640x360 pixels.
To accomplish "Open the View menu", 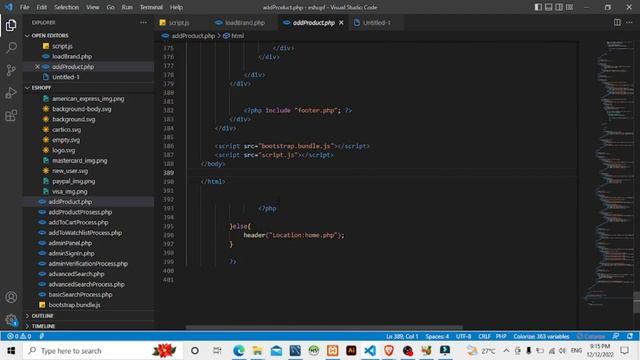I will pyautogui.click(x=93, y=7).
